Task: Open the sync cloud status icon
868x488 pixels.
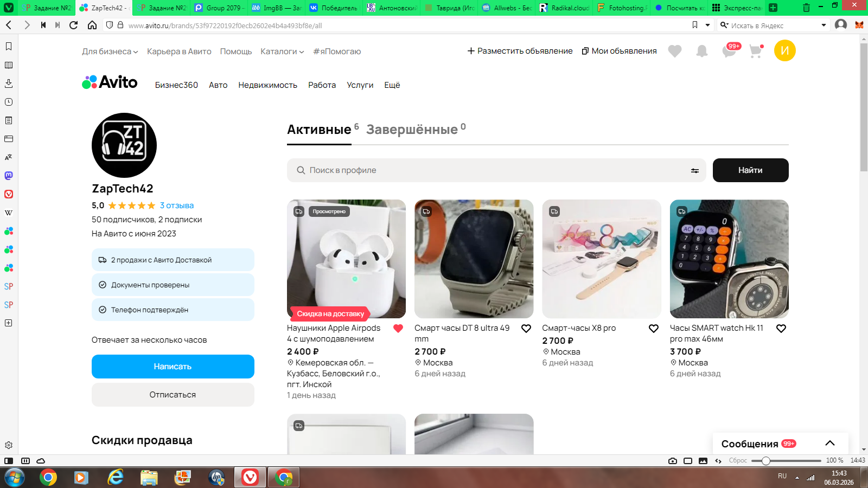Action: coord(41,461)
